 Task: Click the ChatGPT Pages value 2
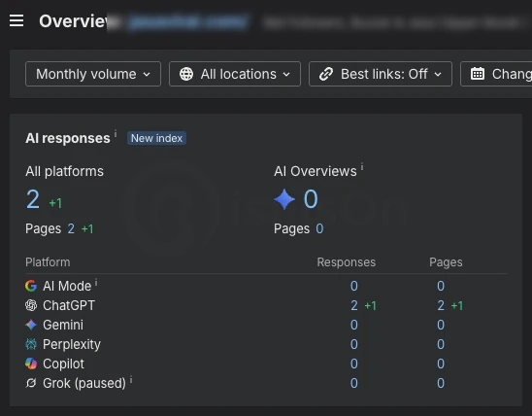(x=441, y=305)
